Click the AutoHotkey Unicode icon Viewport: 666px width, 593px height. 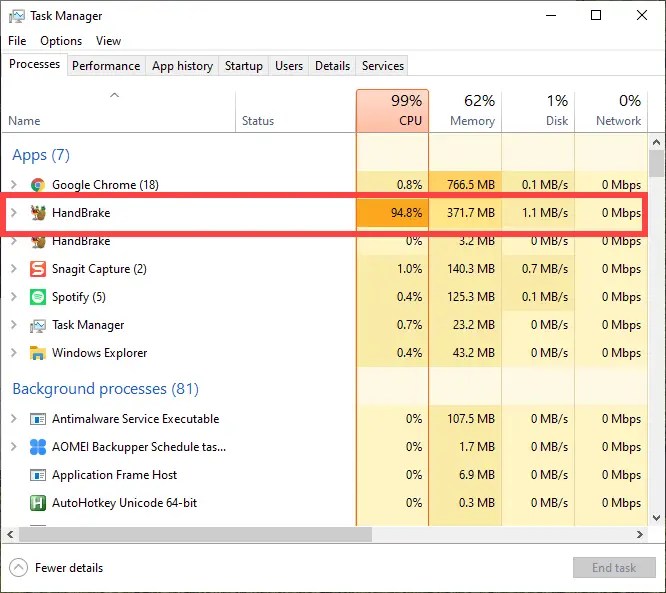click(38, 503)
